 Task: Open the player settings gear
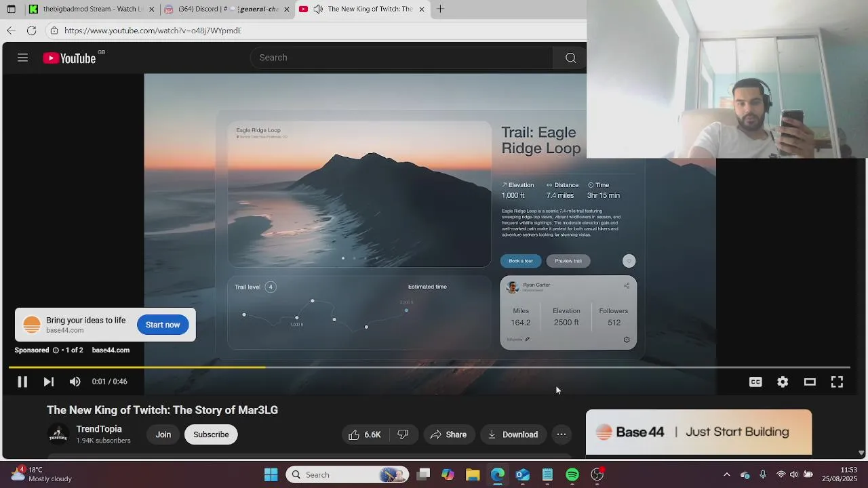[x=783, y=382]
